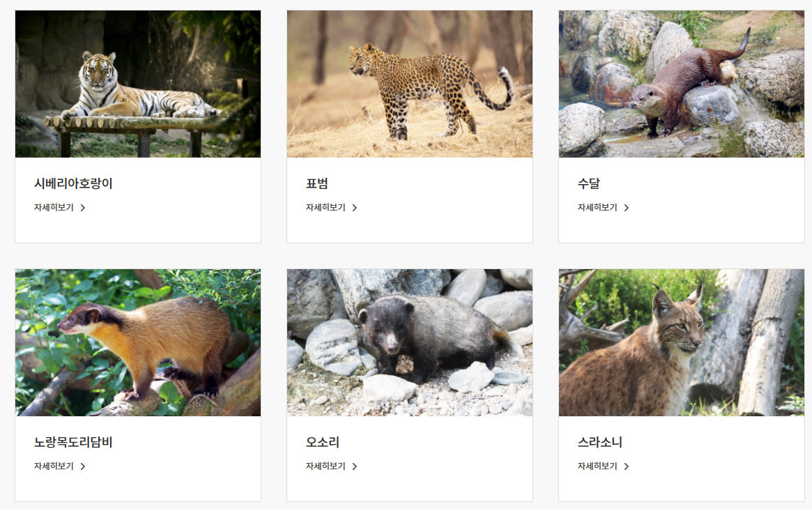Click the 표범 title
The image size is (812, 509).
tap(317, 183)
